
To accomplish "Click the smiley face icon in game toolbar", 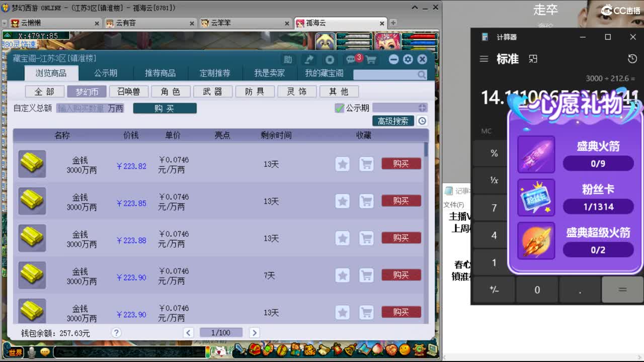I will coord(404,349).
